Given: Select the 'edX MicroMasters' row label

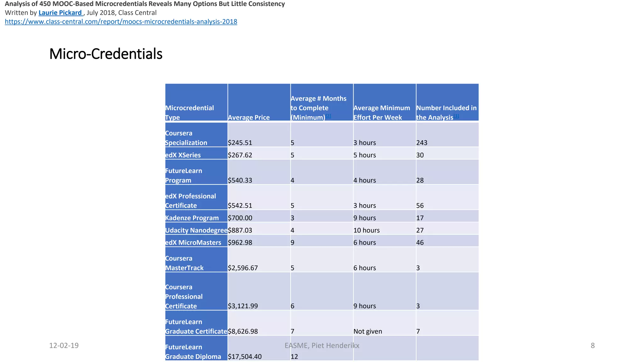Looking at the screenshot, I should click(x=196, y=241).
